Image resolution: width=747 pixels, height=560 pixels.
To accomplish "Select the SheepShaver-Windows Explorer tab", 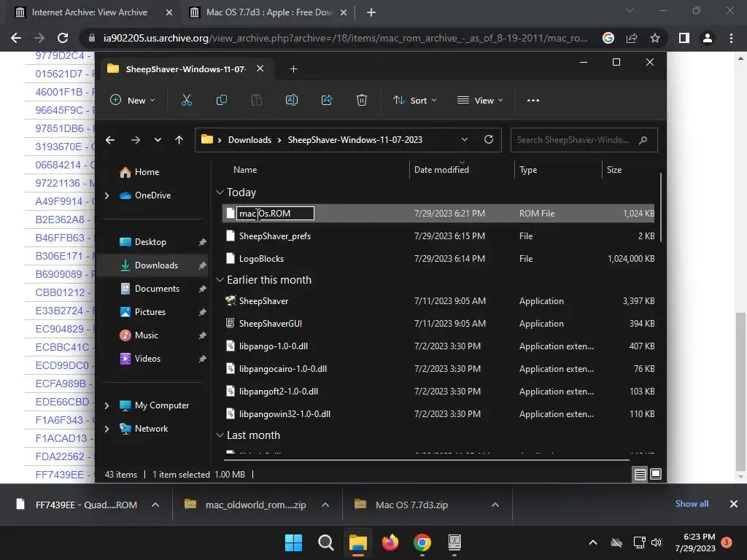I will pyautogui.click(x=186, y=69).
